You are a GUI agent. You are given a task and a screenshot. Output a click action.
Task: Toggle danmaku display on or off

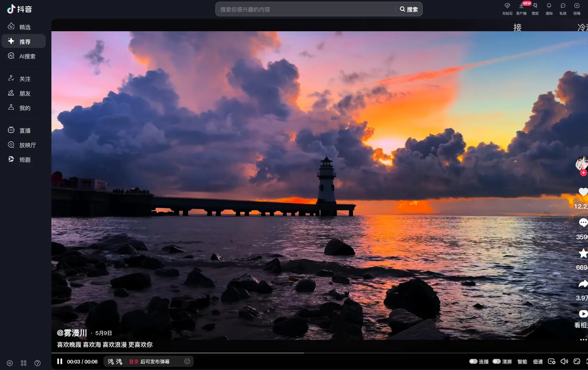111,362
